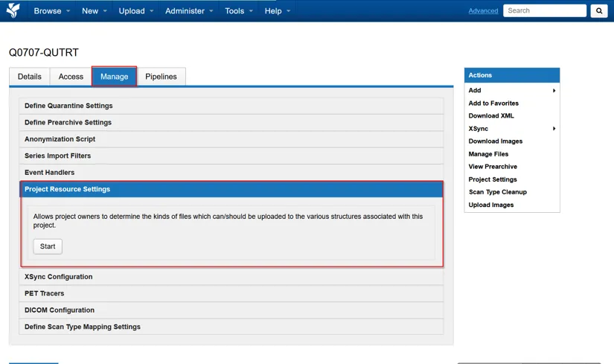Select the Manage tab

[x=115, y=77]
